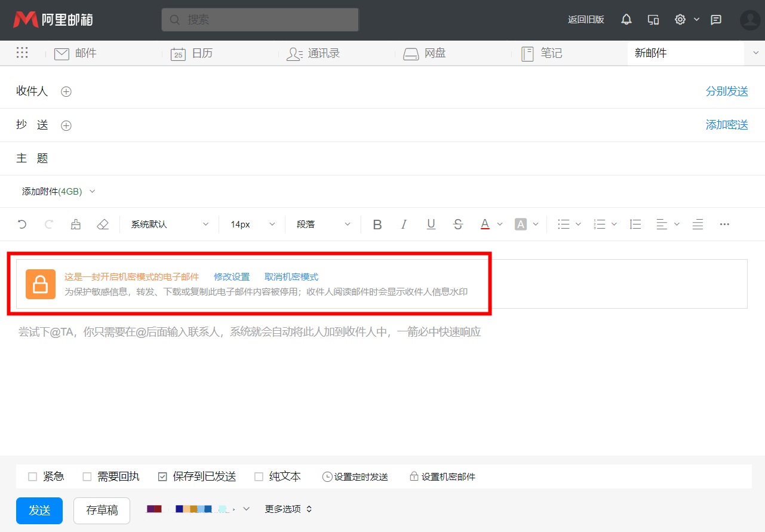Open the feedback message icon
This screenshot has height=532, width=765.
(x=716, y=20)
